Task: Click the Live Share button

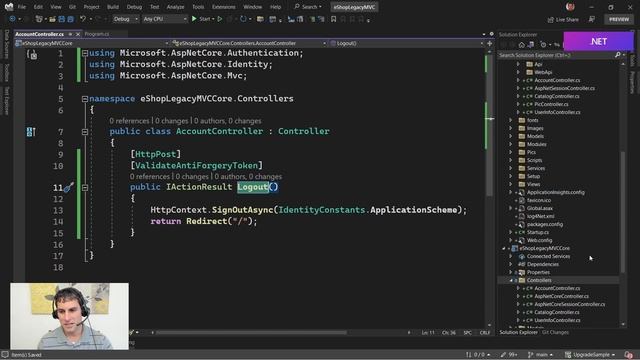Action: [563, 20]
